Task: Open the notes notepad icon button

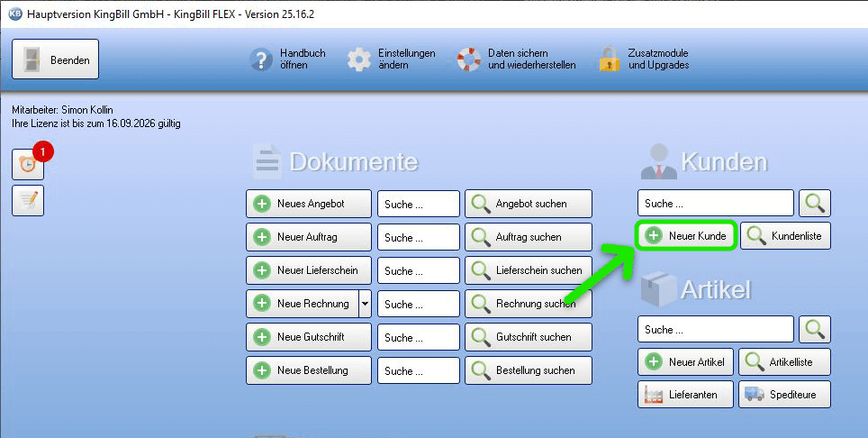Action: point(28,200)
